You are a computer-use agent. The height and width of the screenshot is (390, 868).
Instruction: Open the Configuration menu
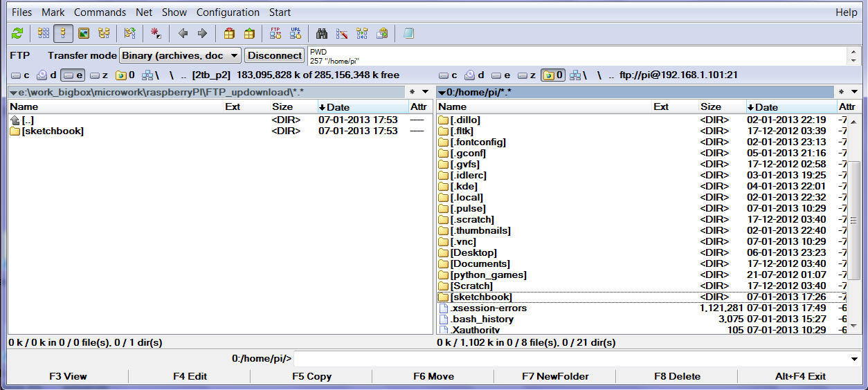coord(228,12)
